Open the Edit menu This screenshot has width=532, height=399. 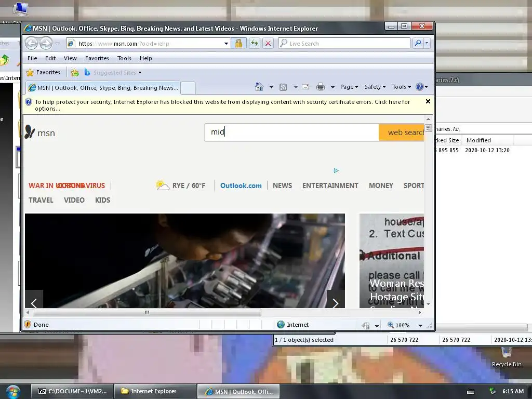[x=50, y=58]
